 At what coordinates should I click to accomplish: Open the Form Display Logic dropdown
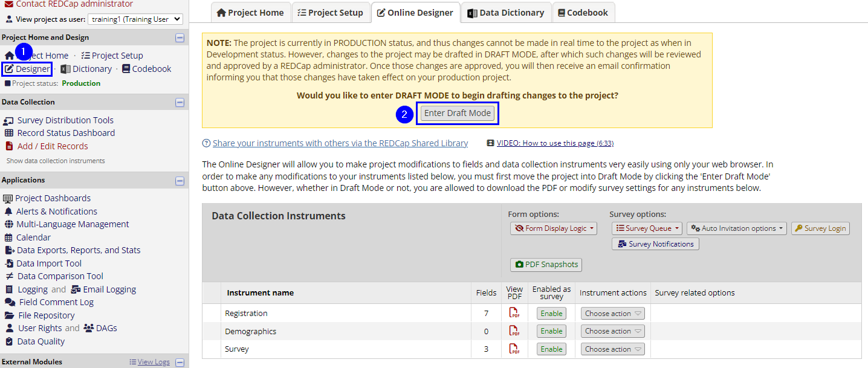[x=554, y=228]
